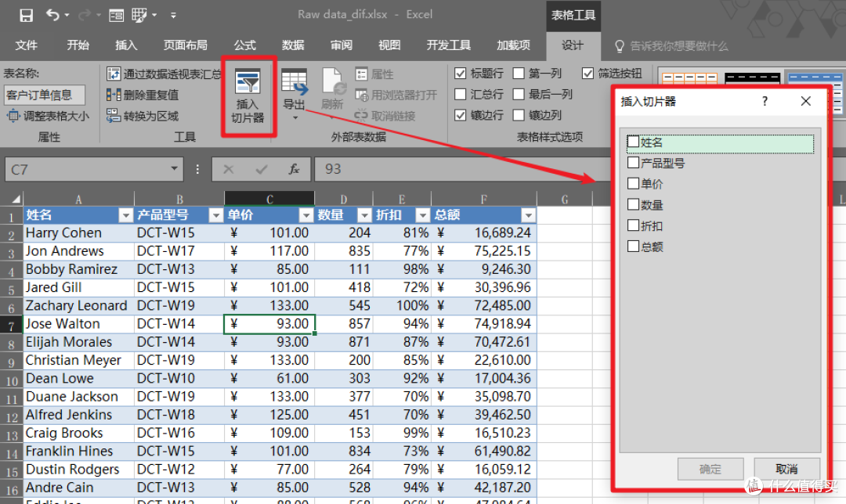Click the select-all corner triangle
846x504 pixels.
click(15, 200)
